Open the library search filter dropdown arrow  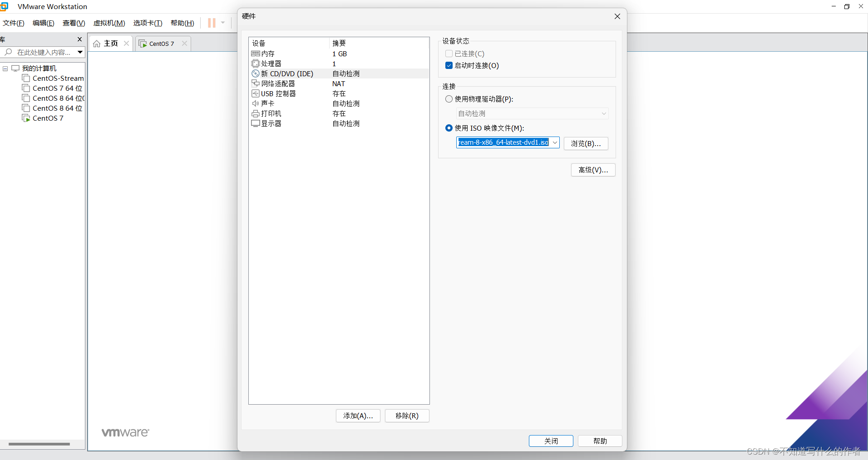[x=80, y=52]
